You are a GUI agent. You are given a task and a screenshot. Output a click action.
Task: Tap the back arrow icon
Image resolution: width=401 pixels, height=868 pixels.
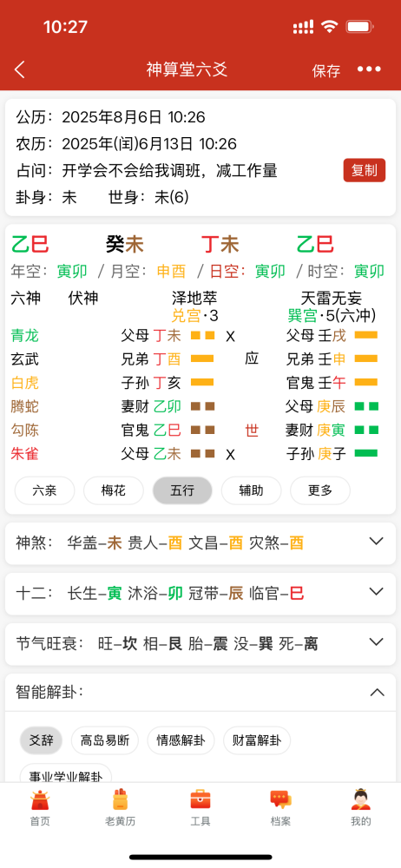point(20,69)
